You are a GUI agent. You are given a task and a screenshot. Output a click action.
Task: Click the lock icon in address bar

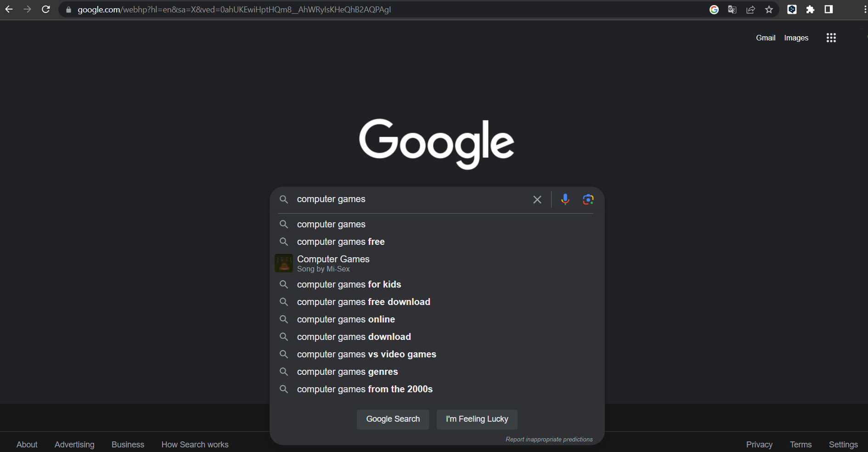coord(68,10)
